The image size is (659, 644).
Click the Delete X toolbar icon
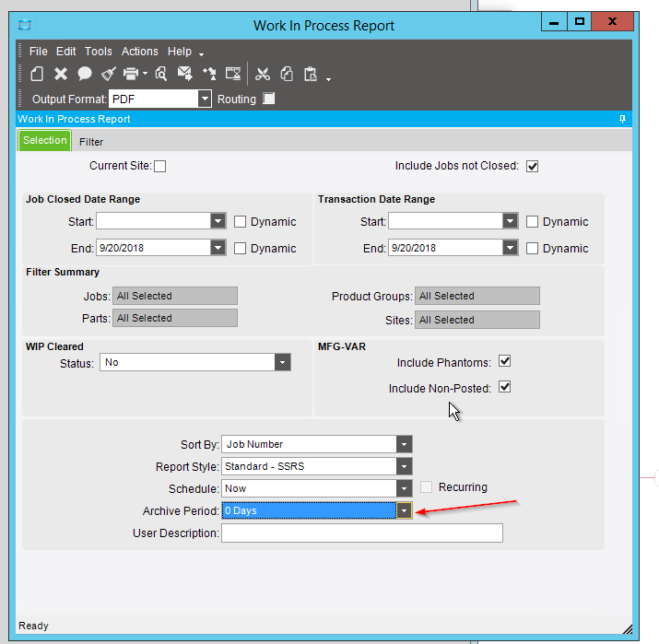point(61,74)
